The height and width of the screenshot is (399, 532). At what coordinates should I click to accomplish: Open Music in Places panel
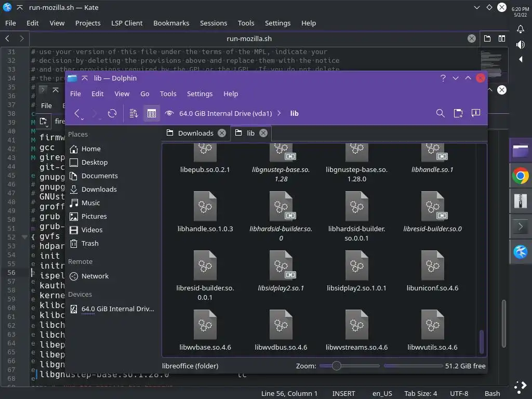[x=90, y=203]
